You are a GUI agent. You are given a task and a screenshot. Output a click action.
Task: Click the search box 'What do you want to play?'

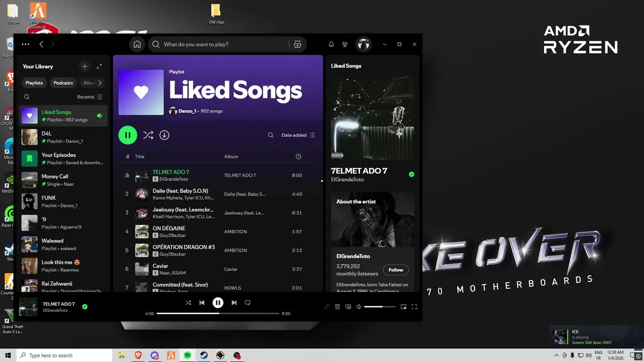225,44
